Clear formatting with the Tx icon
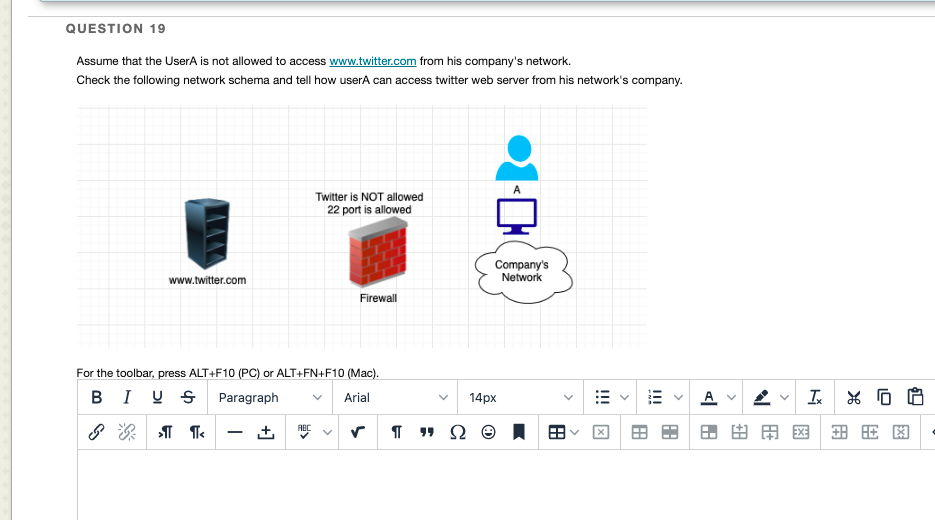Image resolution: width=935 pixels, height=520 pixels. tap(815, 397)
